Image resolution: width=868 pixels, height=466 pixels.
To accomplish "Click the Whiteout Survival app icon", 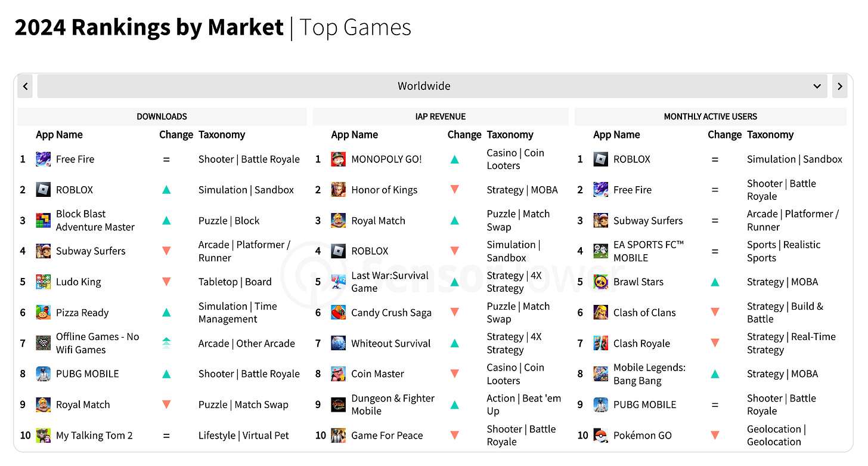I will point(338,343).
